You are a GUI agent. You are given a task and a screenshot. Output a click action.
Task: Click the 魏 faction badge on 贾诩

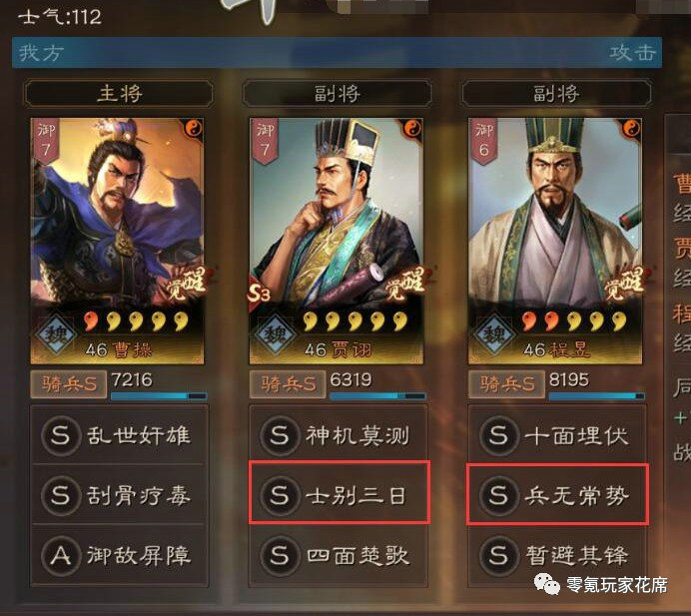pos(275,334)
